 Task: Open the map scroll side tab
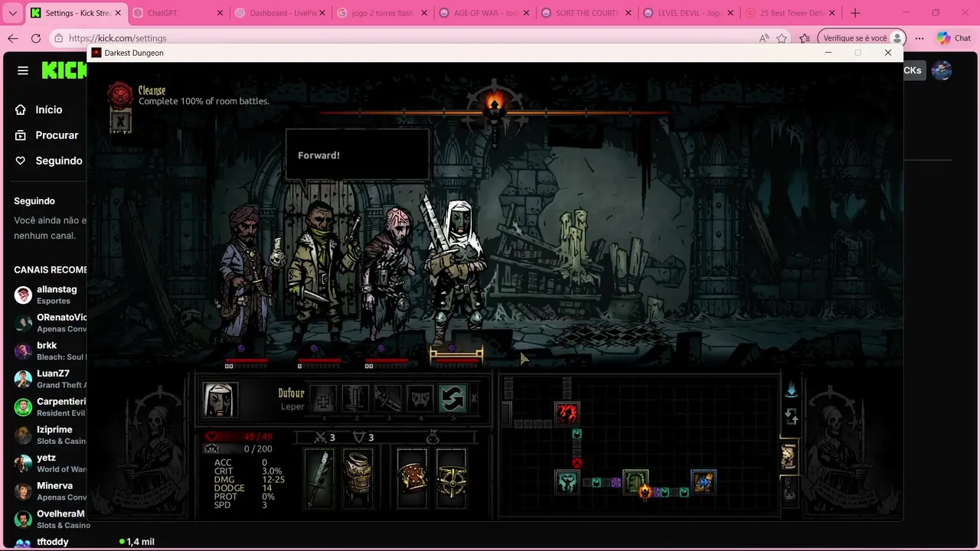tap(788, 457)
